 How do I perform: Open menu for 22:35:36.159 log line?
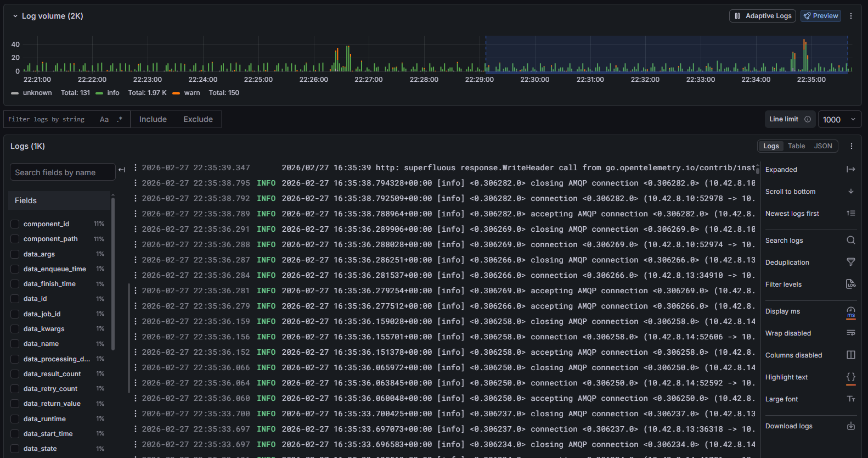(x=136, y=321)
